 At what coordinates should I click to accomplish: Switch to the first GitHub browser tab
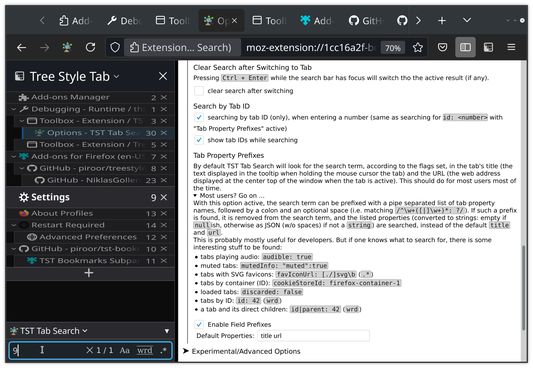point(365,21)
